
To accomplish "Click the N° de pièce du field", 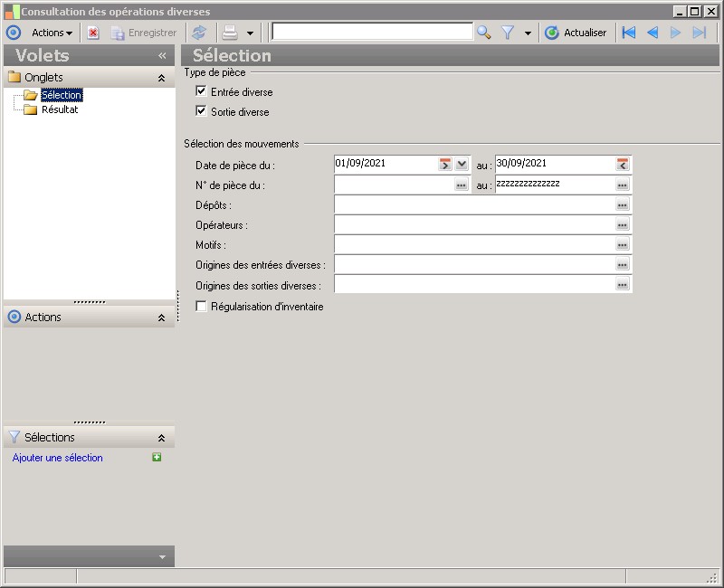I will 394,185.
